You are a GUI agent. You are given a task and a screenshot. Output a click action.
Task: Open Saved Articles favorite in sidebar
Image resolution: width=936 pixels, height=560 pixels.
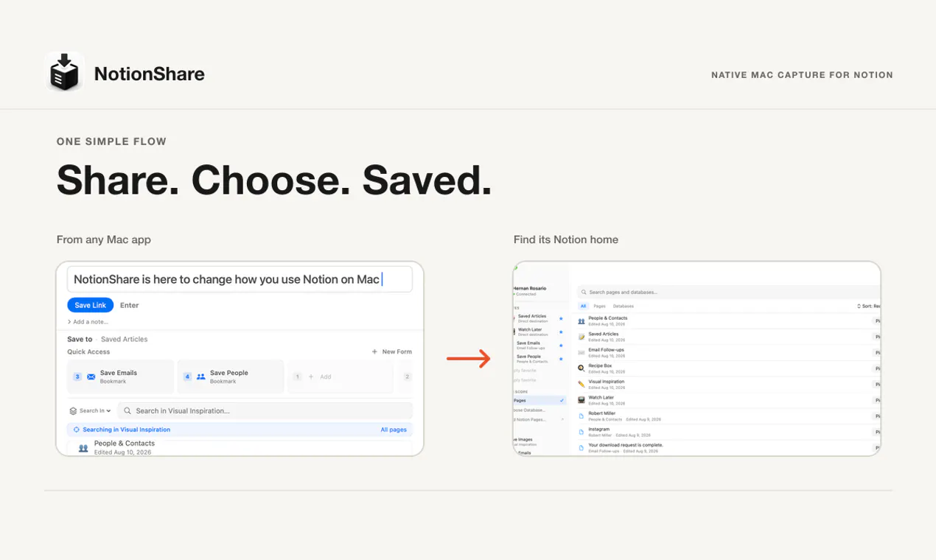tap(532, 318)
